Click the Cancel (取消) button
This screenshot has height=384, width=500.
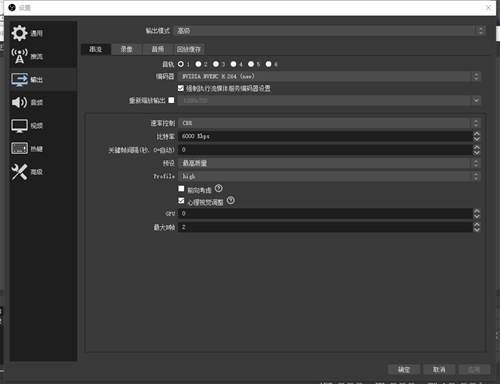(439, 369)
